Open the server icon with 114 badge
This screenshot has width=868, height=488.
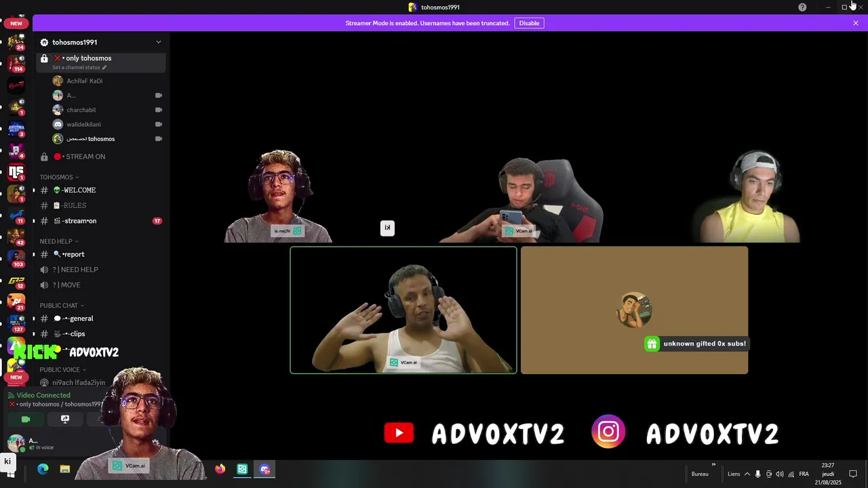pos(16,64)
